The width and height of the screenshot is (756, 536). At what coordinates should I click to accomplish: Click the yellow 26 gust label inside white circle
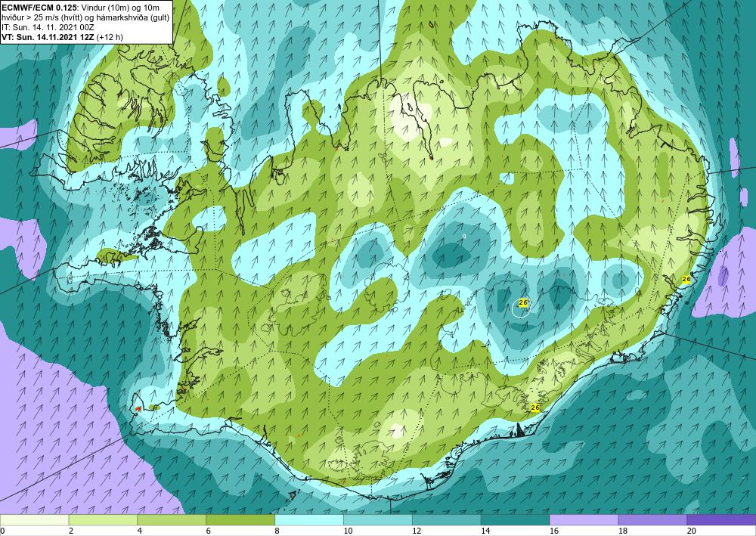(x=524, y=302)
